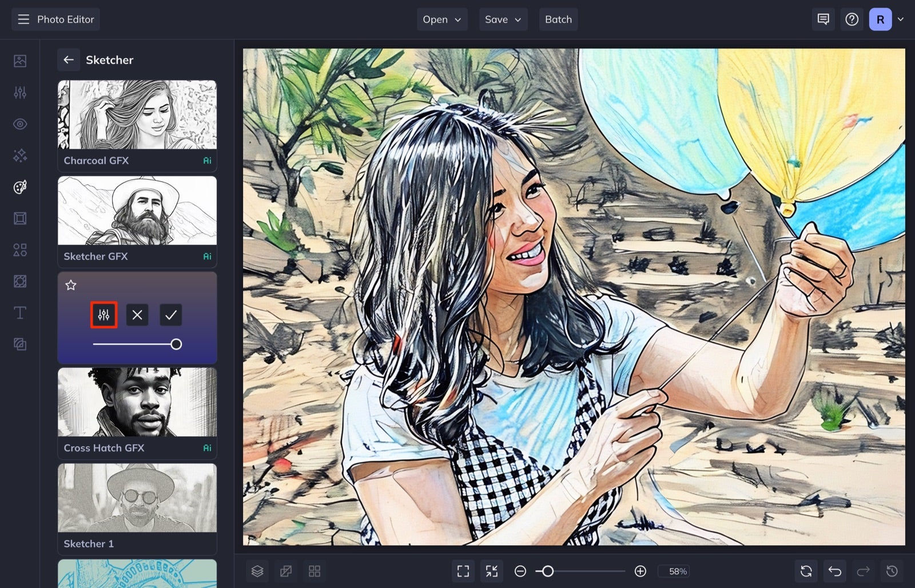Select the Cross Hatch GFX thumbnail
Screen dimensions: 915x588
[137, 404]
